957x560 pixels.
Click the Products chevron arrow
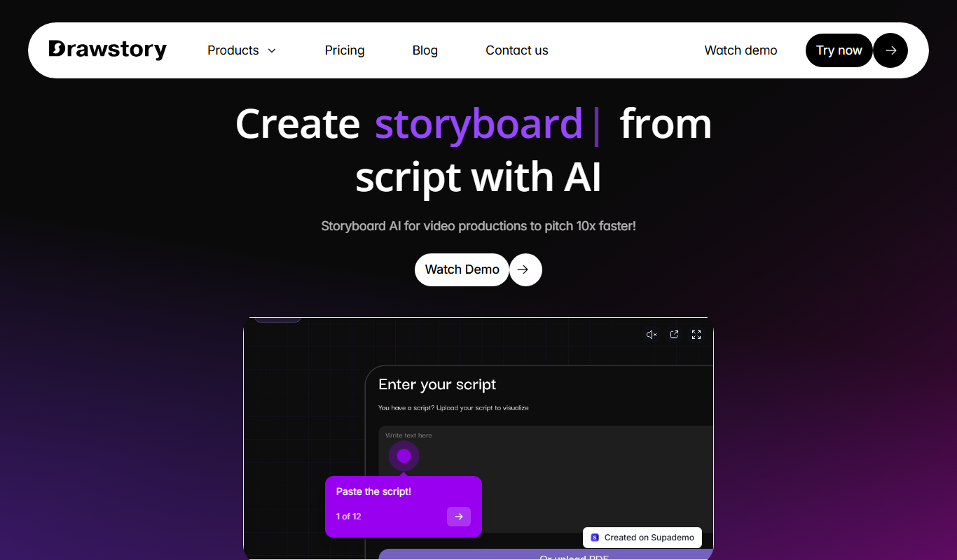272,50
